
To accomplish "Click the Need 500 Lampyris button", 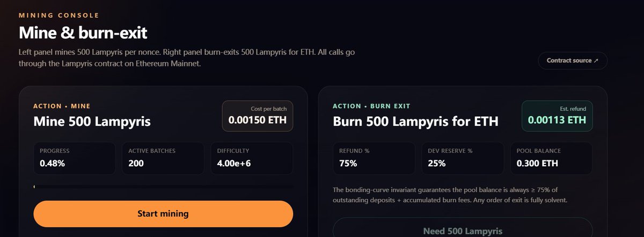I will (463, 231).
